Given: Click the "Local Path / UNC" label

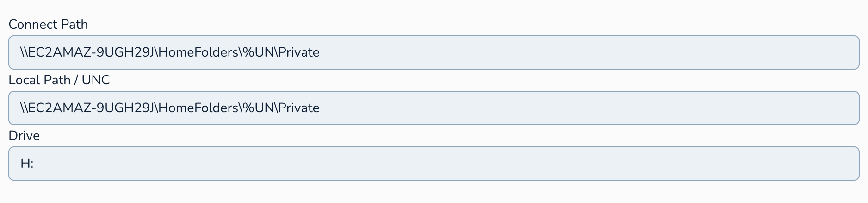Looking at the screenshot, I should click(59, 80).
